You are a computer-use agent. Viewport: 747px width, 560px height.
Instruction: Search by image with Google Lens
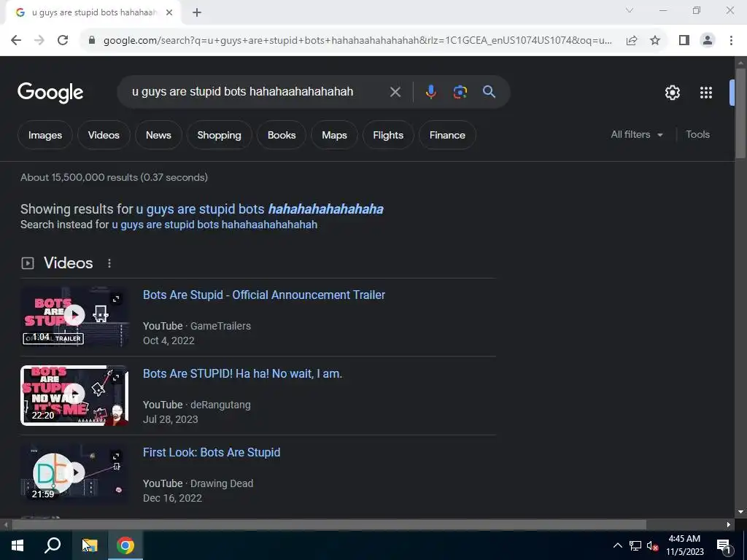point(460,92)
